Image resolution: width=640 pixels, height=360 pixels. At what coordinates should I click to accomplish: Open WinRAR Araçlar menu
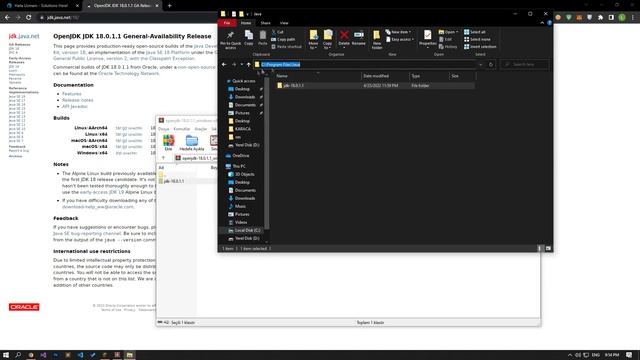[x=201, y=129]
